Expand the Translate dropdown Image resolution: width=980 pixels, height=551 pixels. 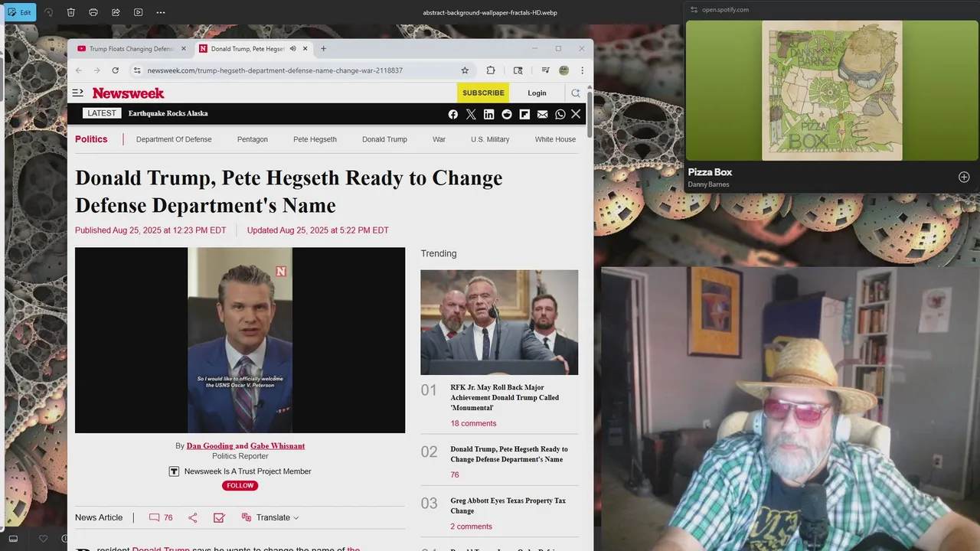click(270, 518)
